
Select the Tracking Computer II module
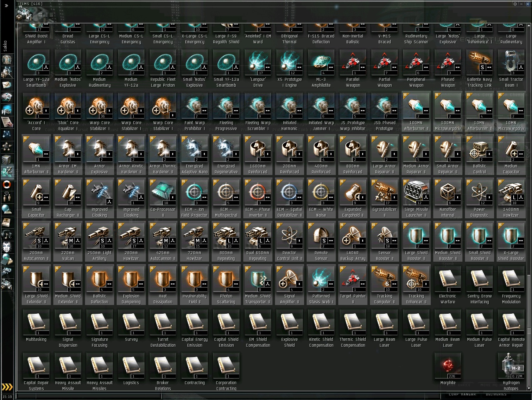385,285
